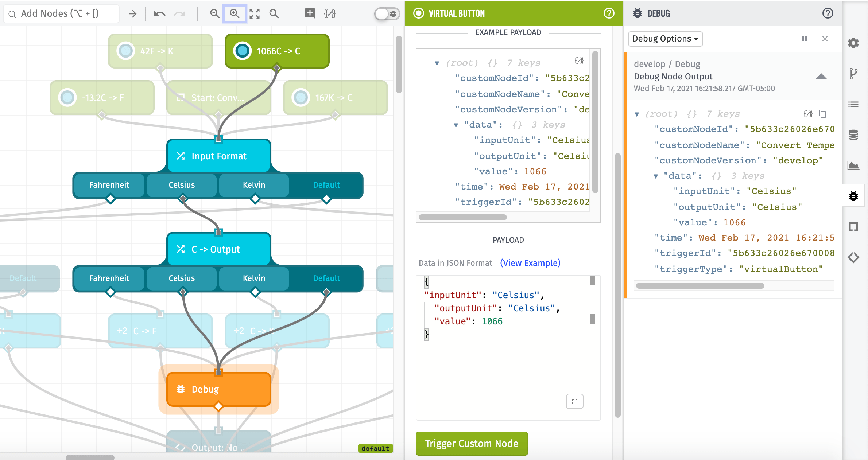The width and height of the screenshot is (868, 460).
Task: Select the -13.2C -> F node
Action: point(102,98)
